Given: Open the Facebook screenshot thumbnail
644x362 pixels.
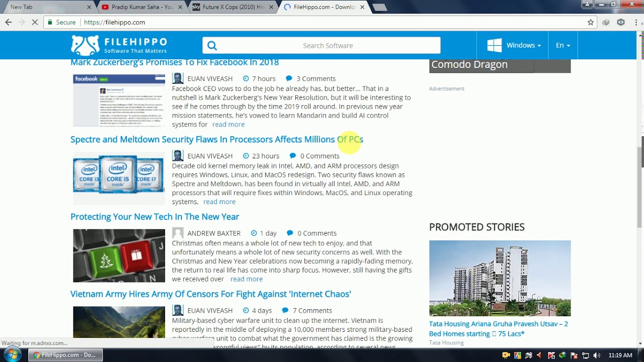Looking at the screenshot, I should click(119, 100).
